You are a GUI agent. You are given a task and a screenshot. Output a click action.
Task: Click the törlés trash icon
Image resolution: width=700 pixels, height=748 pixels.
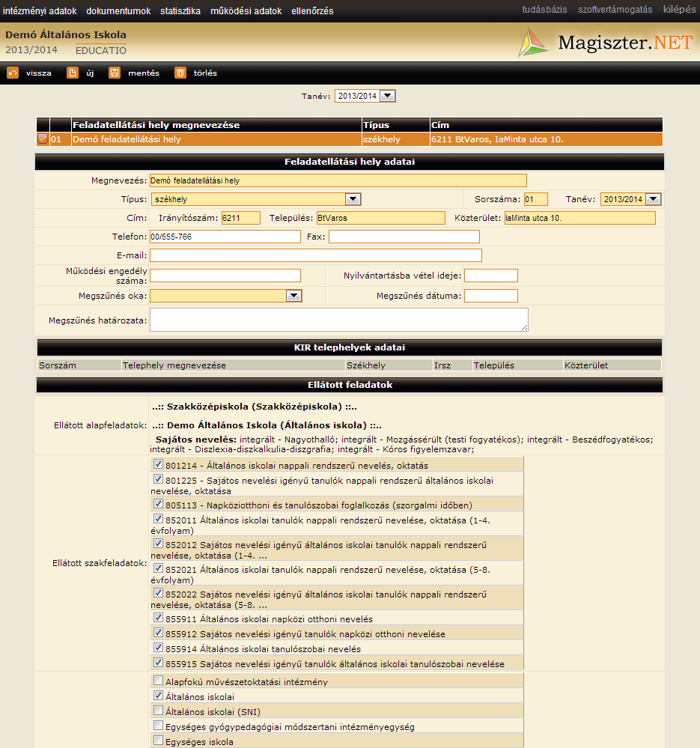pos(180,73)
